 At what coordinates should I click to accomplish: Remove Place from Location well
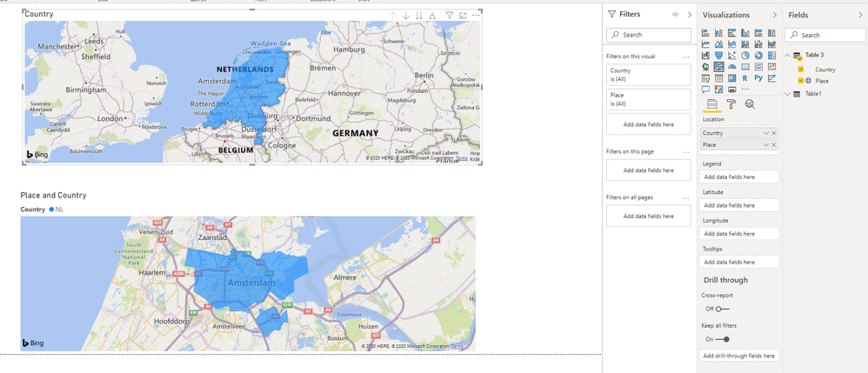coord(774,144)
